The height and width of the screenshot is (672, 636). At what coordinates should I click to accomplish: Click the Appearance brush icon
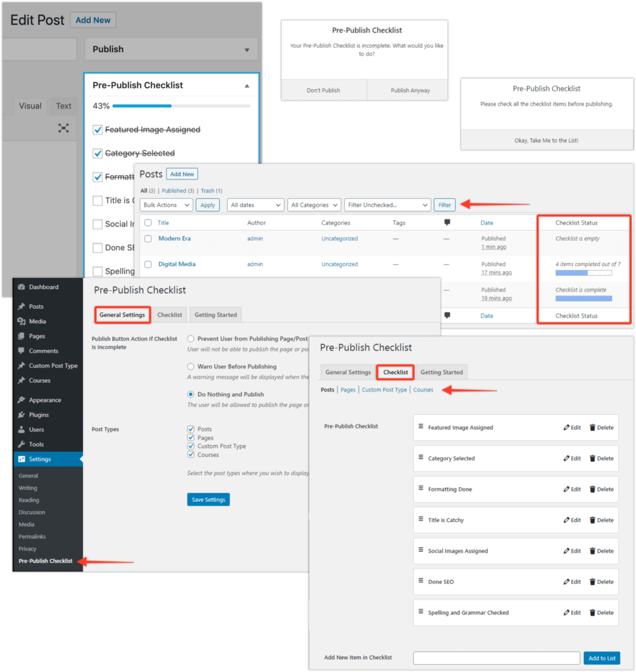(21, 400)
